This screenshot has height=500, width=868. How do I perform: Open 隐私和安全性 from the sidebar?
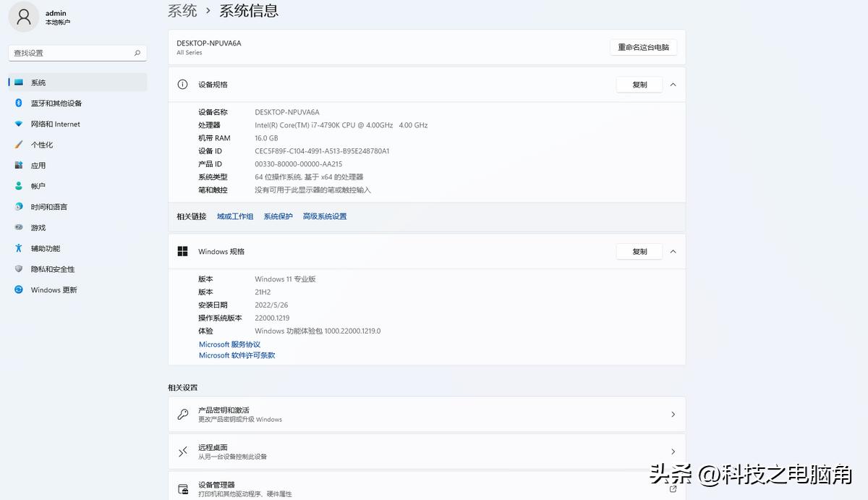pyautogui.click(x=18, y=268)
